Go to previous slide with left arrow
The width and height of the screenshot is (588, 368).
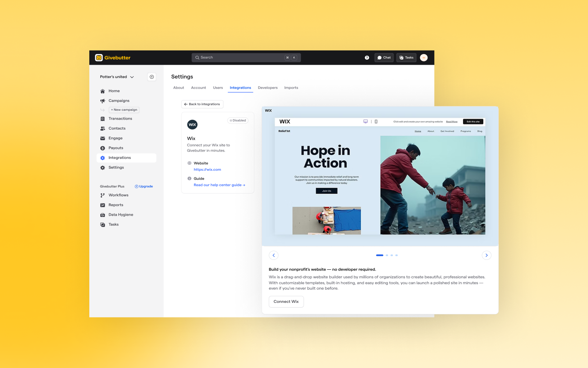tap(273, 255)
